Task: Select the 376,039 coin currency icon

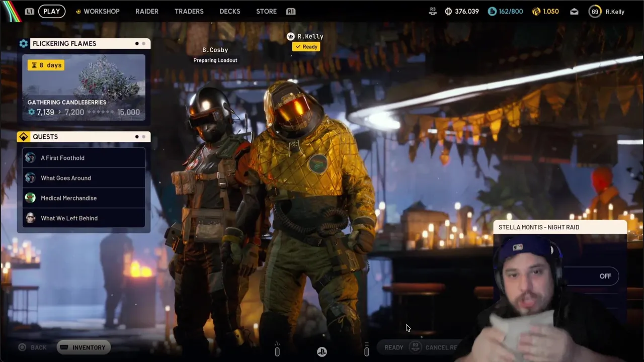Action: [448, 11]
